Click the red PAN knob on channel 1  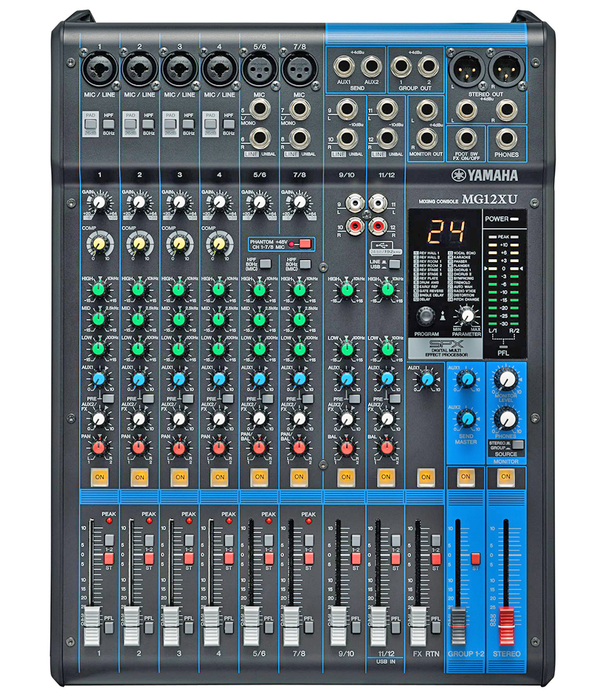[x=99, y=447]
